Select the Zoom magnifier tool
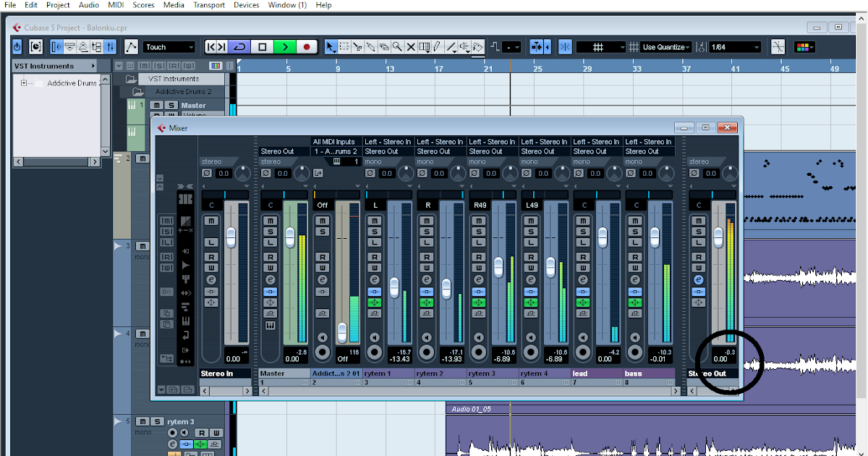868x456 pixels. [397, 47]
